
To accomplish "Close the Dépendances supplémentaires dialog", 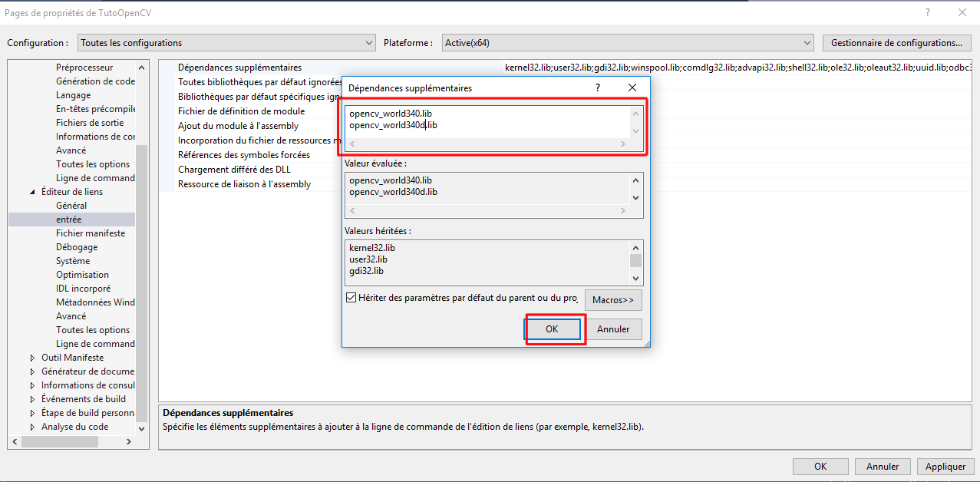I will 632,88.
